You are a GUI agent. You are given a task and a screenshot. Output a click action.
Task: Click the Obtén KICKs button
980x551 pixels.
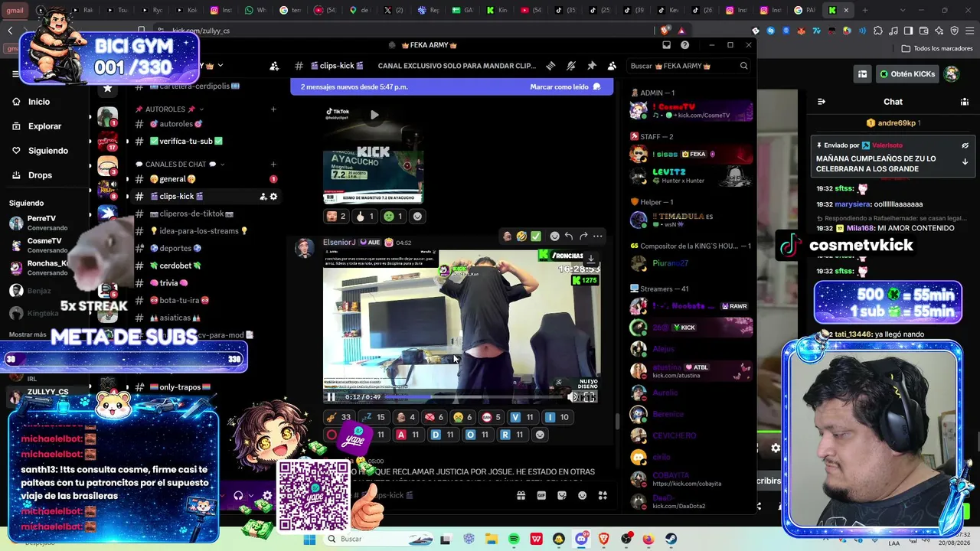pyautogui.click(x=907, y=74)
